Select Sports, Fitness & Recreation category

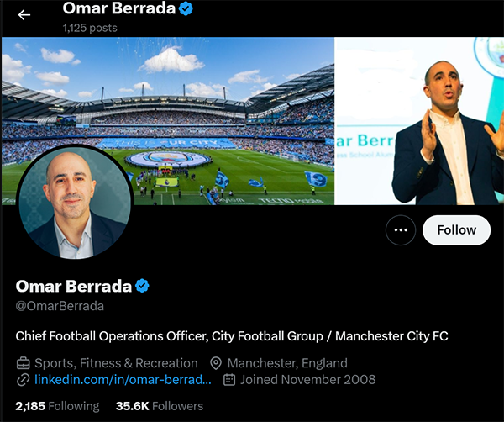click(116, 363)
